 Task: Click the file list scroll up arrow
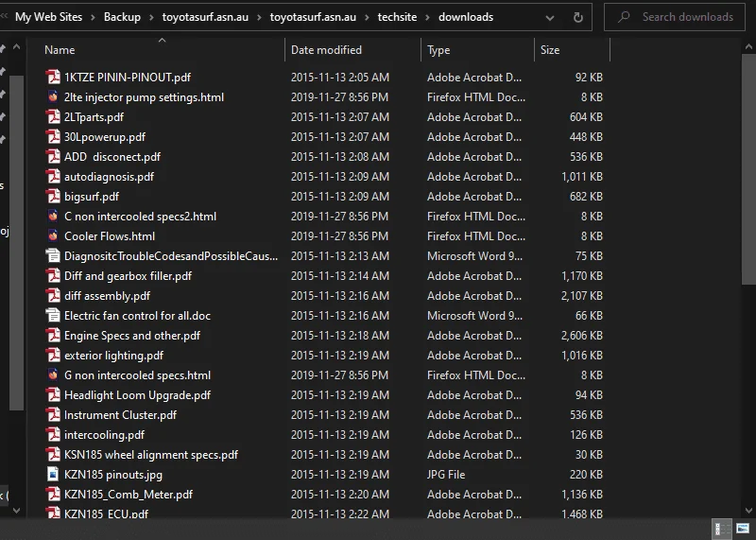(x=748, y=46)
